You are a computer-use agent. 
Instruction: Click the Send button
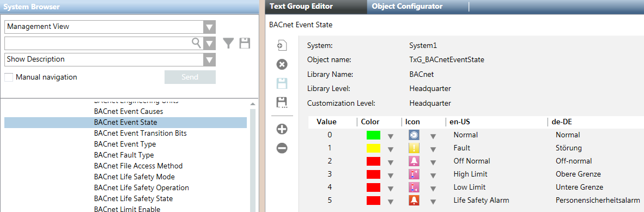(x=190, y=77)
